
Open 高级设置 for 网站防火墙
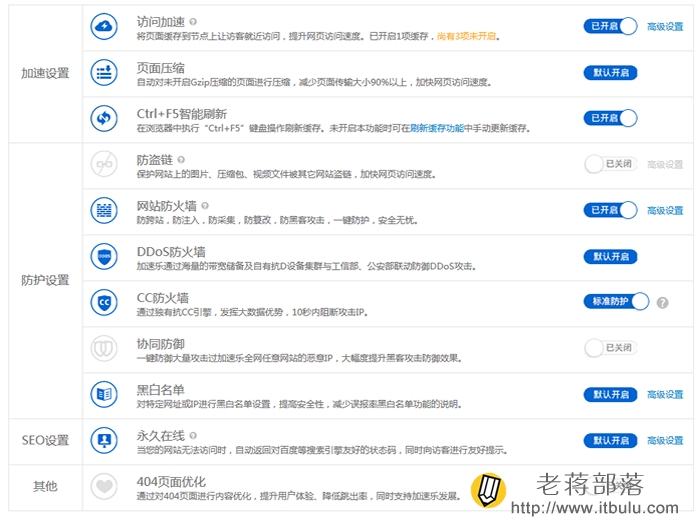point(665,210)
